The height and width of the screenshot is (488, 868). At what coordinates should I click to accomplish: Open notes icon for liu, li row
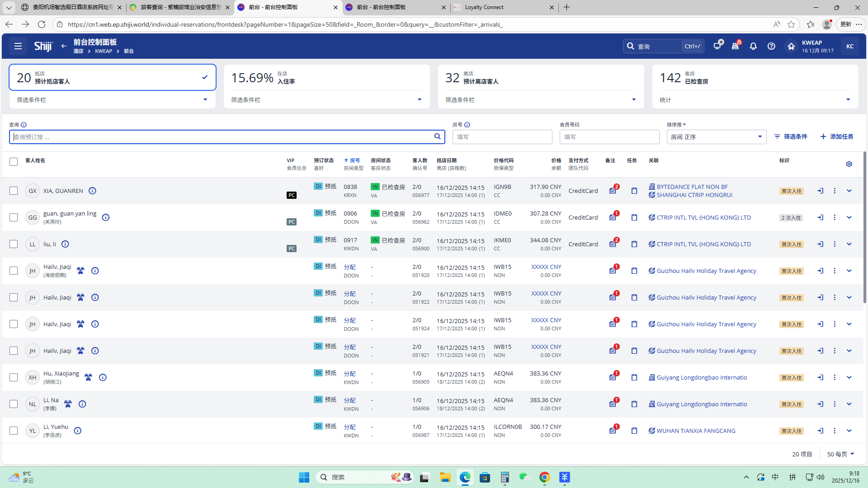613,244
